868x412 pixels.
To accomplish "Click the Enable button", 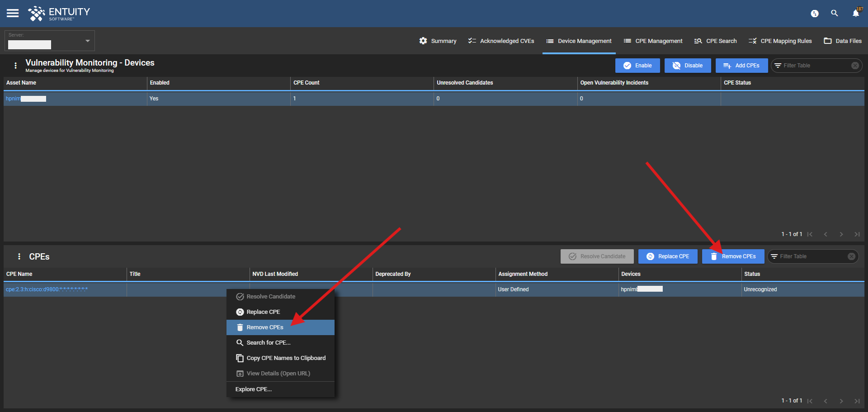I will 637,66.
